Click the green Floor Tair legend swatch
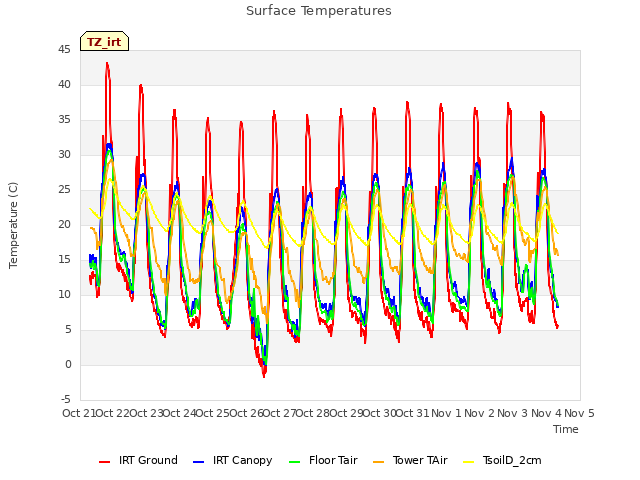The width and height of the screenshot is (640, 480). tap(294, 462)
